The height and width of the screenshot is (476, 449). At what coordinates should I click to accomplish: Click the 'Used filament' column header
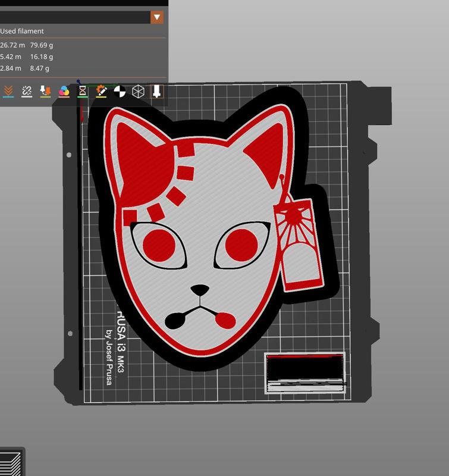coord(22,31)
